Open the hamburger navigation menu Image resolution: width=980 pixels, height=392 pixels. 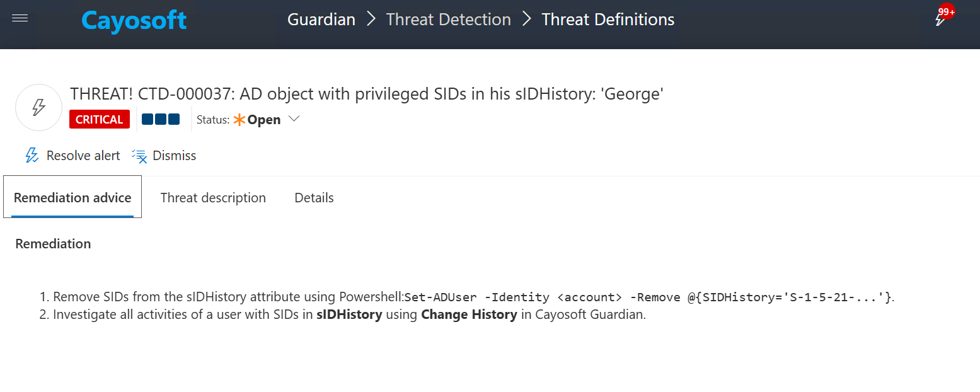point(20,19)
